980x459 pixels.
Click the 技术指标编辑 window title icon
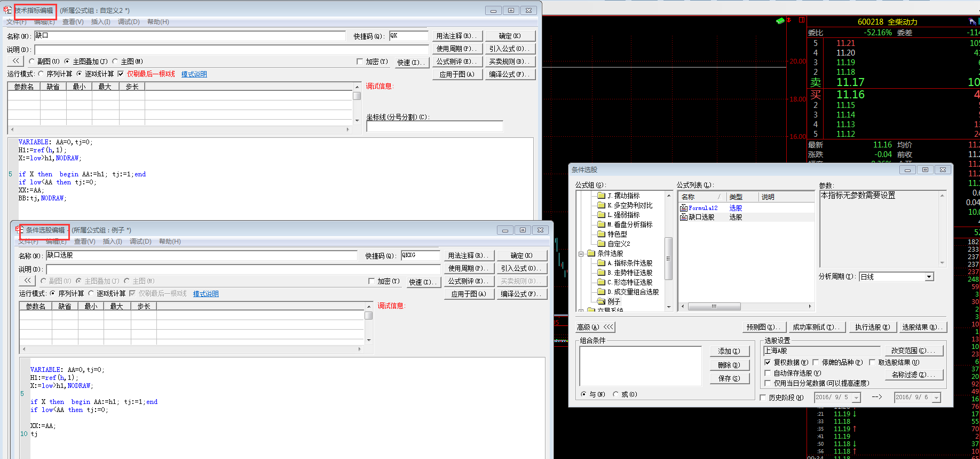7,10
